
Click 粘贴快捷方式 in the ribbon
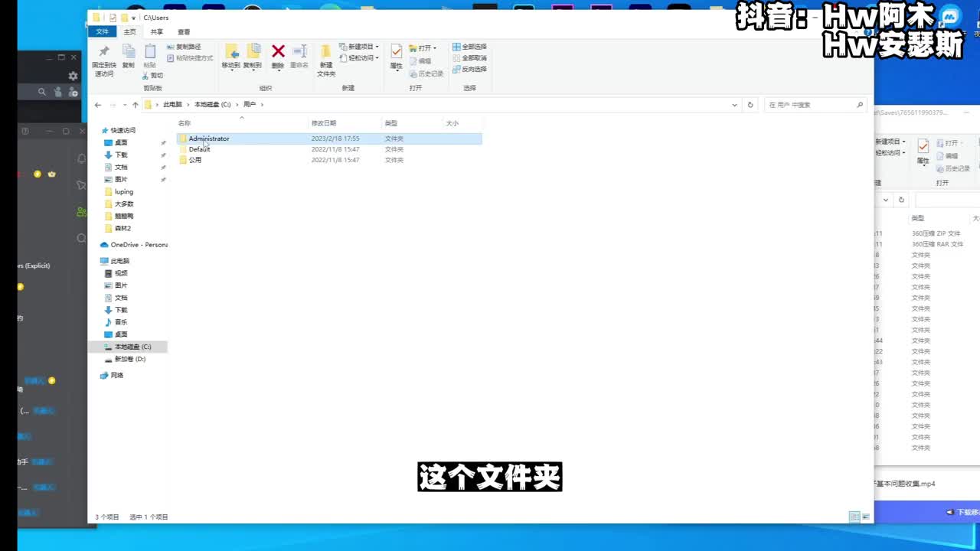[190, 58]
